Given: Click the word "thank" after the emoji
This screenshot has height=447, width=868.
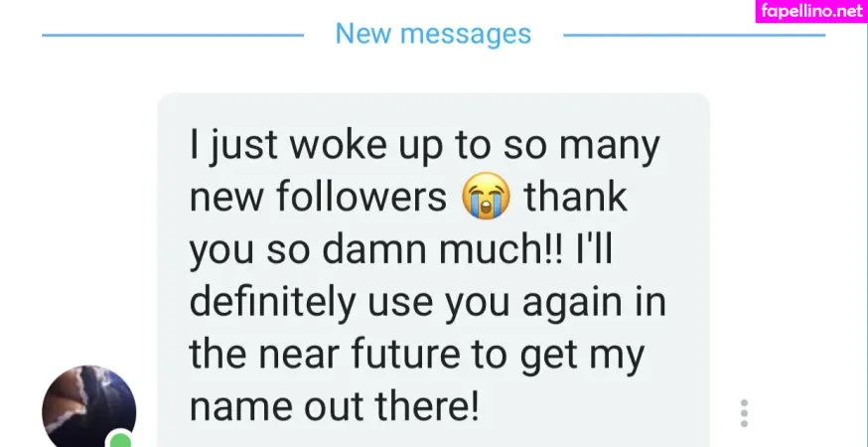Looking at the screenshot, I should [x=576, y=199].
